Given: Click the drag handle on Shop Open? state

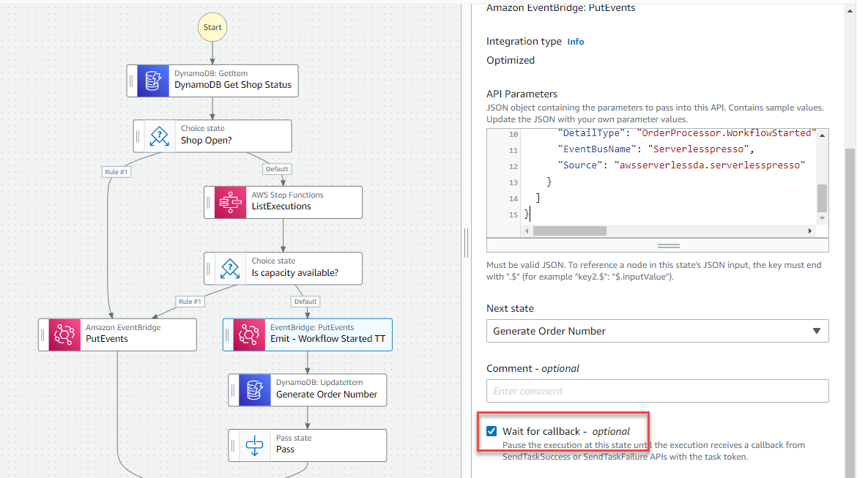Looking at the screenshot, I should click(x=138, y=136).
